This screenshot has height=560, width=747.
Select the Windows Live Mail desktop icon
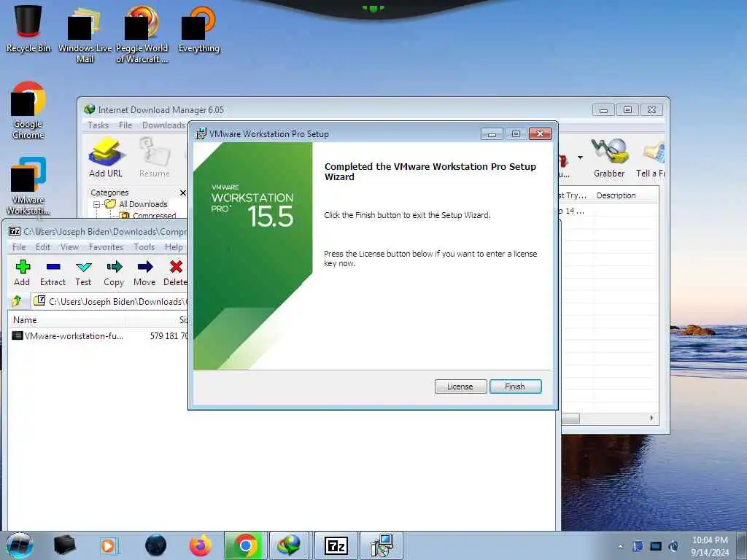tap(85, 35)
